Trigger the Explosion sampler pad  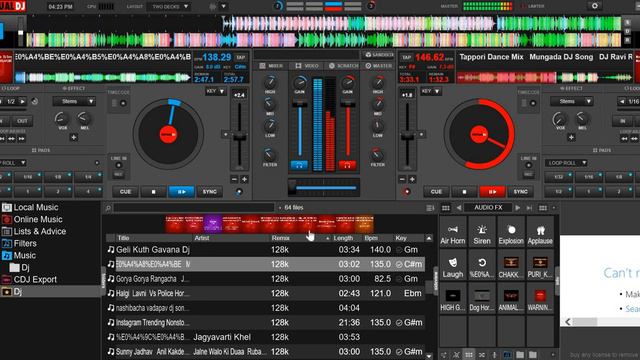click(x=511, y=232)
